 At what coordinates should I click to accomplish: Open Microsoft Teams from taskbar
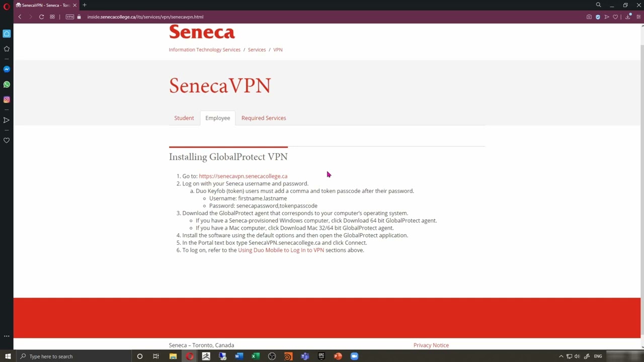tap(305, 356)
